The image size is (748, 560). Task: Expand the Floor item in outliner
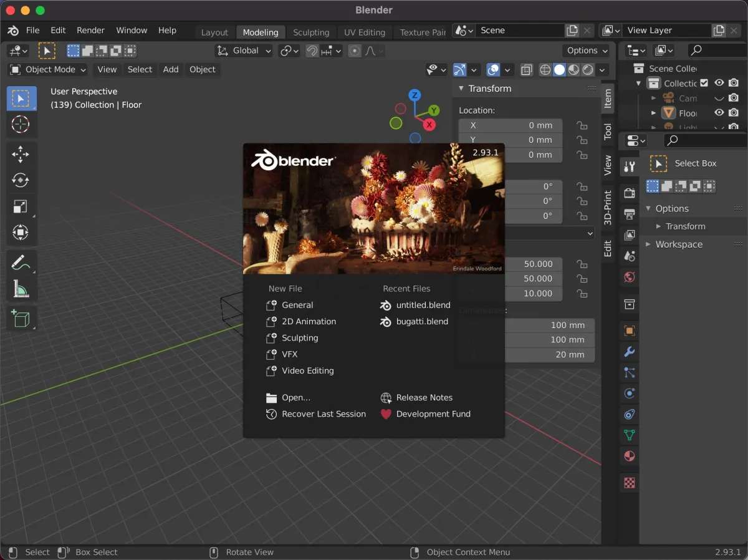[653, 113]
